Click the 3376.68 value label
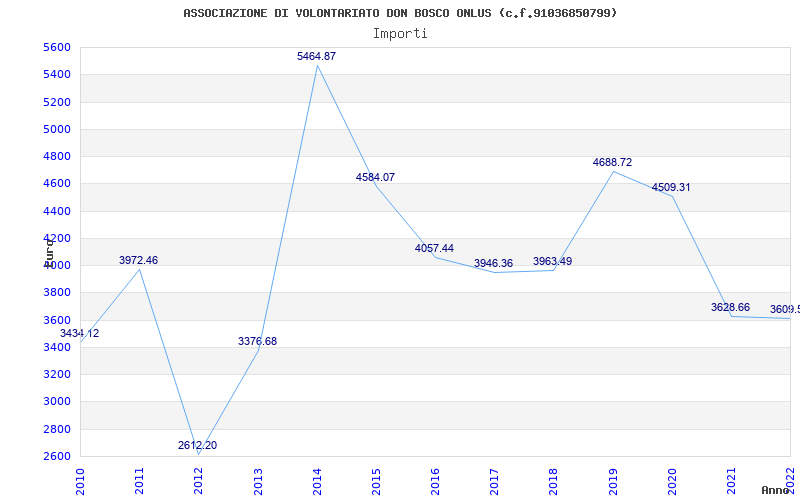Viewport: 800px width, 500px height. tap(257, 341)
